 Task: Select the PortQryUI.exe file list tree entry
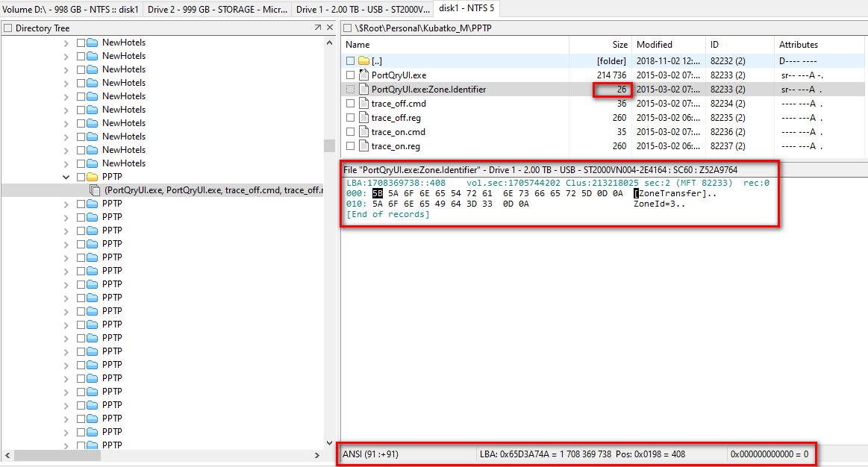[213, 190]
